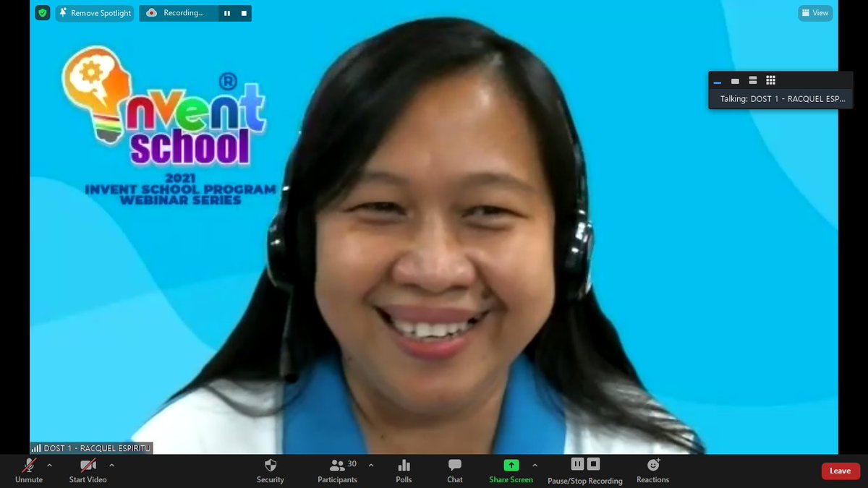The image size is (868, 488).
Task: Stop recording from the bottom toolbar
Action: 593,464
